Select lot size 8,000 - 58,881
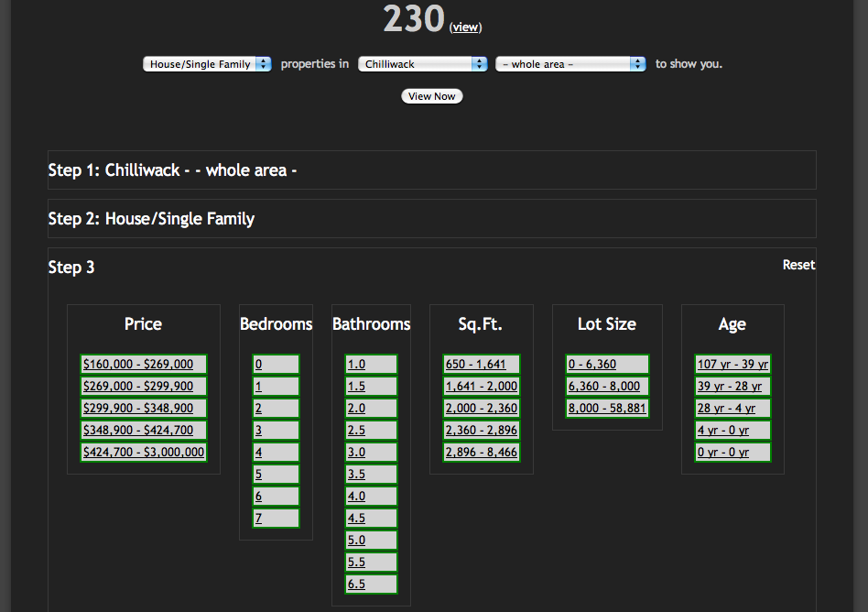Viewport: 868px width, 612px height. coord(607,409)
